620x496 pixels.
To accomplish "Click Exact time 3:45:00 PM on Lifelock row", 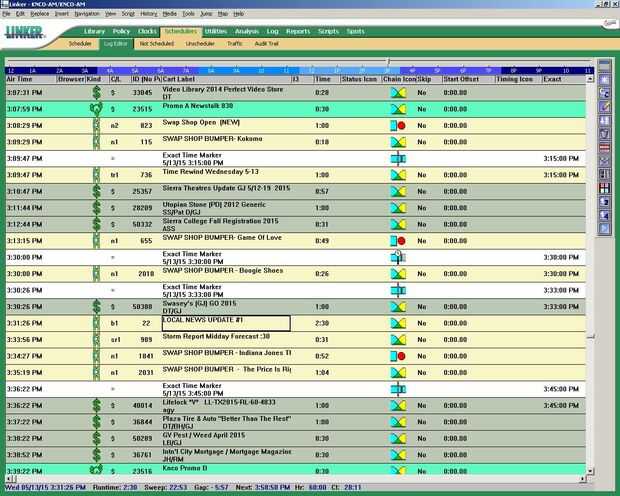I will (561, 405).
